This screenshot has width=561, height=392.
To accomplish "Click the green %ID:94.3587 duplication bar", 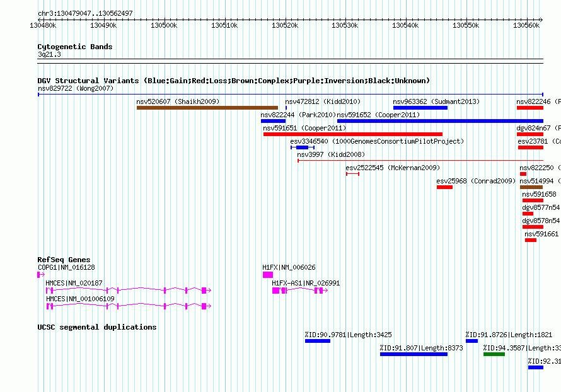I will [x=494, y=354].
